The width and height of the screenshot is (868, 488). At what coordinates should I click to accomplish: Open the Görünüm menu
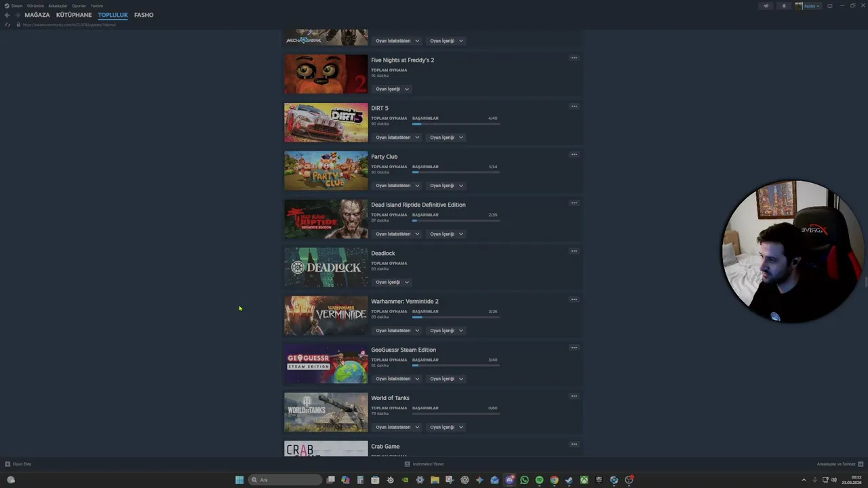coord(35,5)
